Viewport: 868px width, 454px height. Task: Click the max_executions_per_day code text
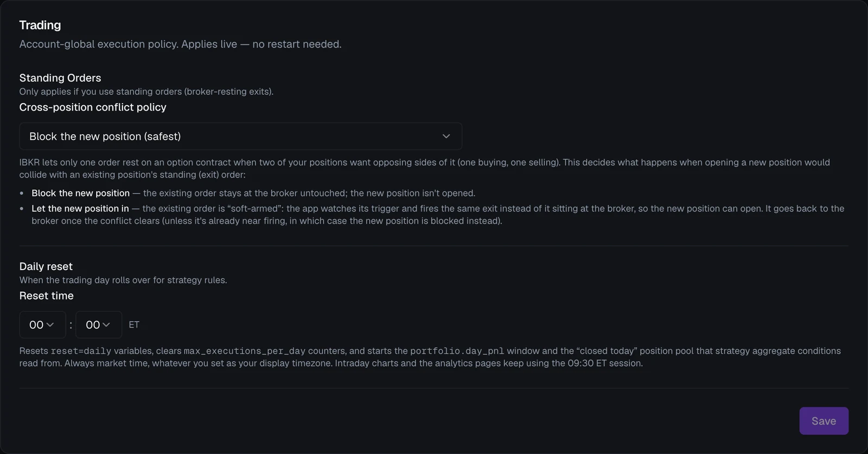(x=245, y=351)
